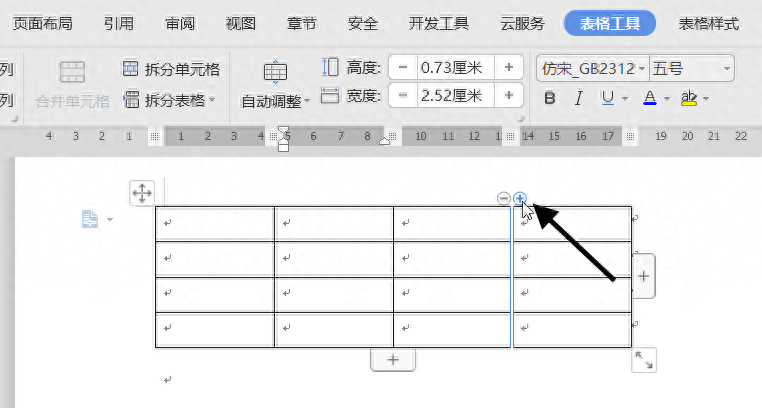Expand the highlight color dropdown arrow
This screenshot has width=762, height=408.
pos(706,99)
